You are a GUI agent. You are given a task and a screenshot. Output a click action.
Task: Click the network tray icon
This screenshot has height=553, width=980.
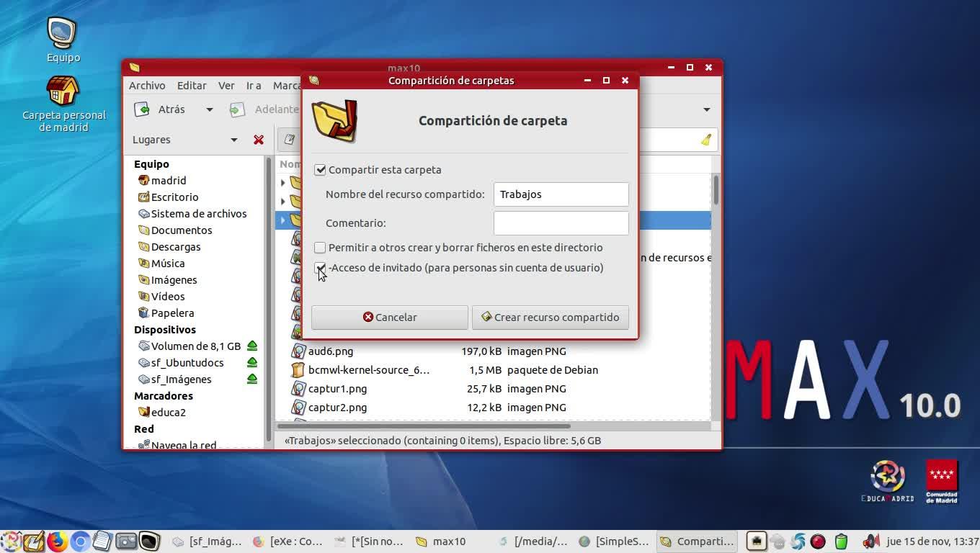click(x=757, y=541)
